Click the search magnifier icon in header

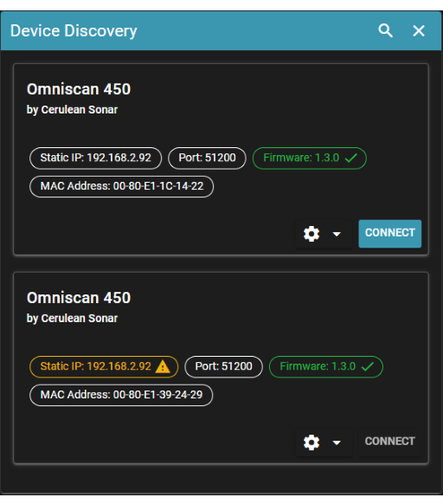pos(386,31)
